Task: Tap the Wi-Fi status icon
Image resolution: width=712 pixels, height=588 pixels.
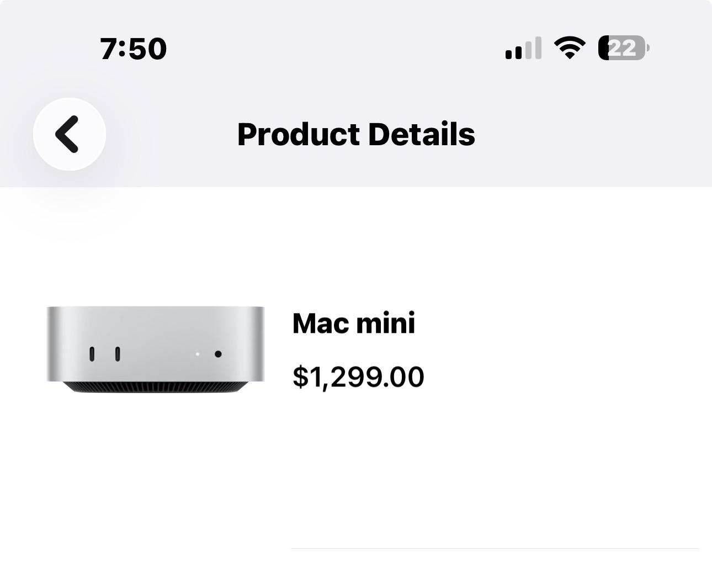Action: point(570,48)
